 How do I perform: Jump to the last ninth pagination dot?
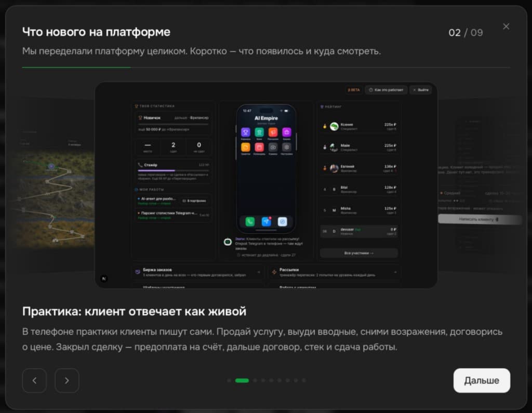pyautogui.click(x=304, y=380)
